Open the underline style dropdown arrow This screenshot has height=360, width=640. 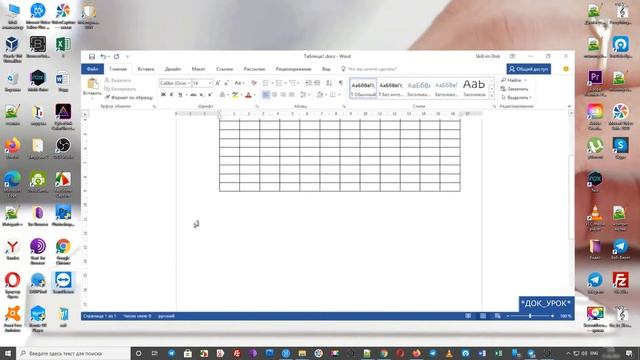tap(186, 95)
